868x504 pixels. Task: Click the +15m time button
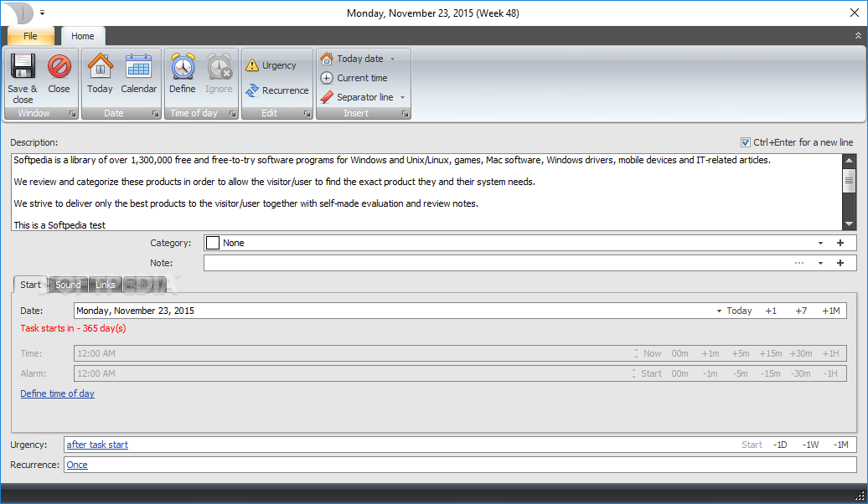pyautogui.click(x=771, y=353)
